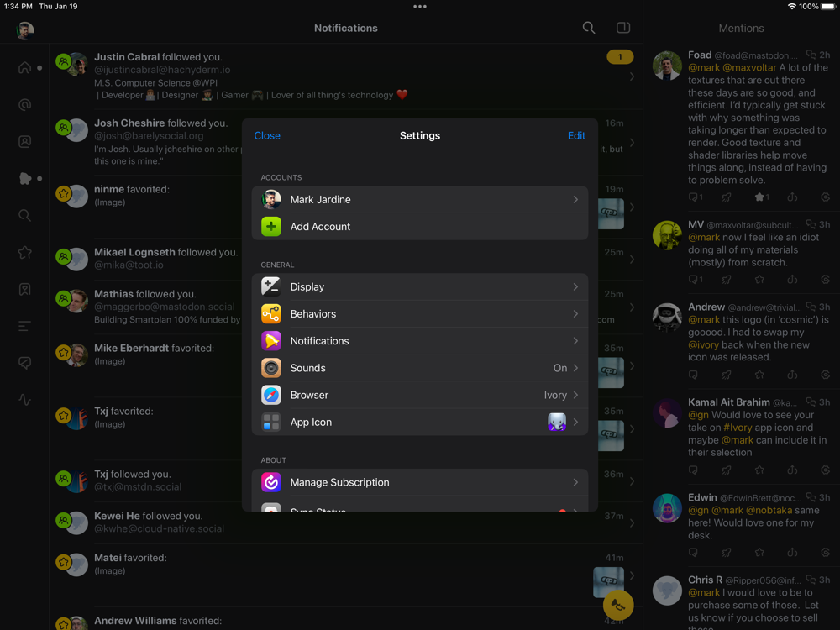
Task: Reply to Edwin's mention
Action: 693,553
